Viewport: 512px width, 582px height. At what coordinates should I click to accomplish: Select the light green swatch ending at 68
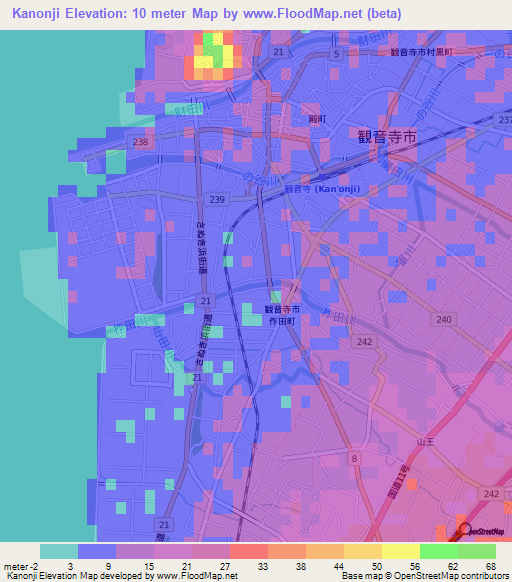coord(477,552)
